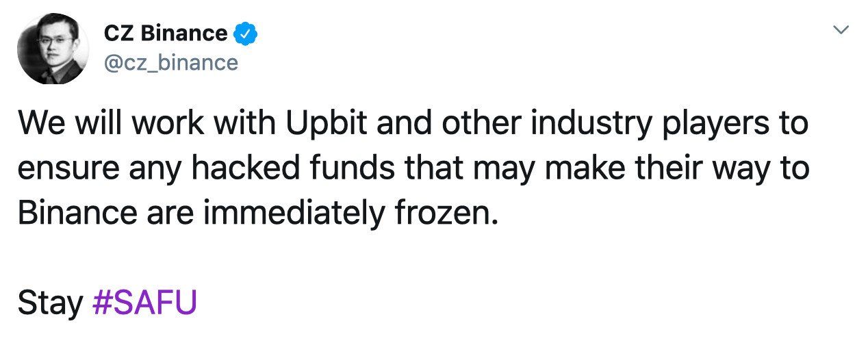Open the #SAFU hashtag

click(x=144, y=302)
